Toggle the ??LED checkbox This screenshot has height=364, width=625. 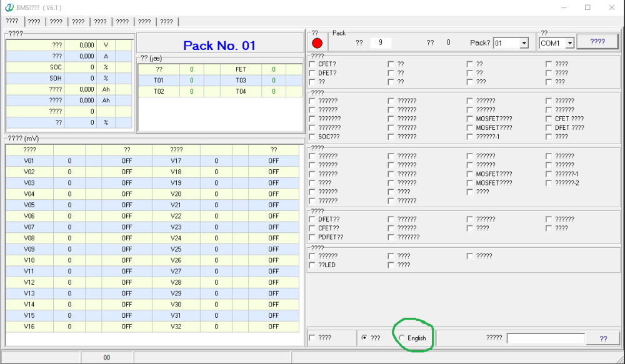tap(312, 265)
